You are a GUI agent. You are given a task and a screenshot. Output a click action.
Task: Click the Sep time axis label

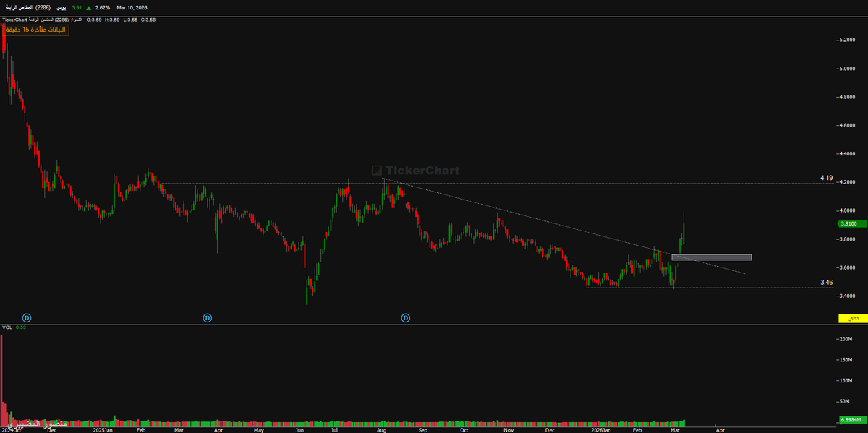coord(424,429)
